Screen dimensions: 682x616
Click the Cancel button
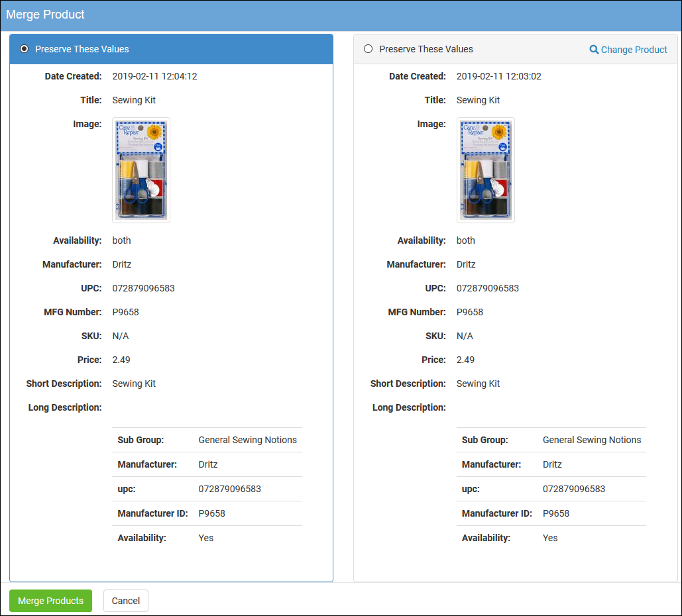[x=125, y=601]
